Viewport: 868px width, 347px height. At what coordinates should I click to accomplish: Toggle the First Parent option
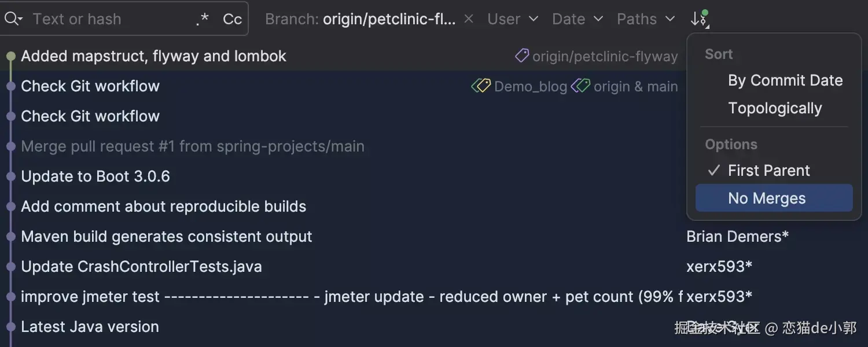coord(768,171)
